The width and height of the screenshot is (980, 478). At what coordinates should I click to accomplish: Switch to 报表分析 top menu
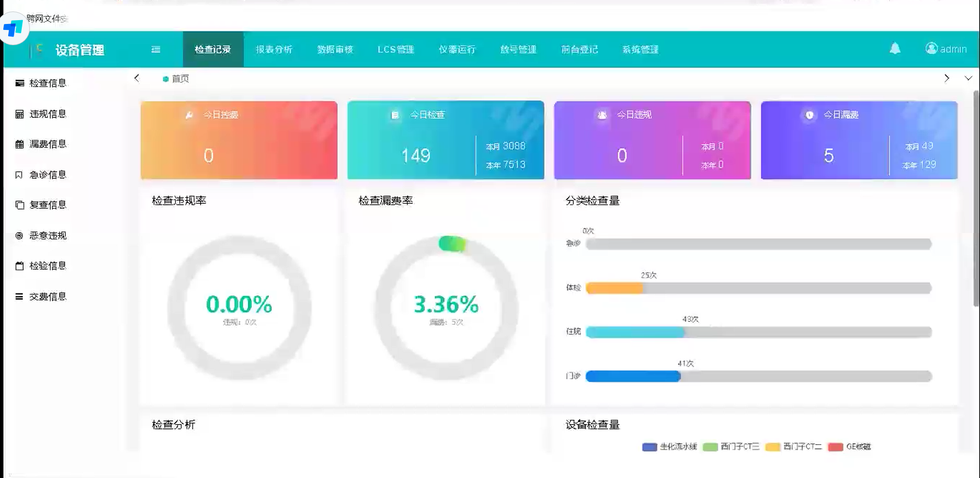point(274,50)
